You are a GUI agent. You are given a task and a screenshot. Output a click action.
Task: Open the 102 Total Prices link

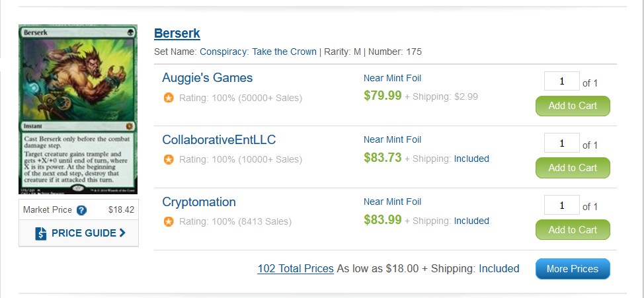[296, 269]
